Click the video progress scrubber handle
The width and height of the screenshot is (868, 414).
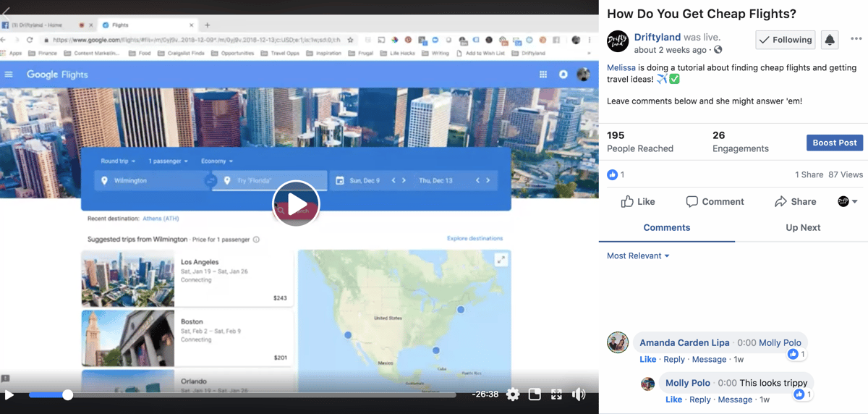point(67,395)
